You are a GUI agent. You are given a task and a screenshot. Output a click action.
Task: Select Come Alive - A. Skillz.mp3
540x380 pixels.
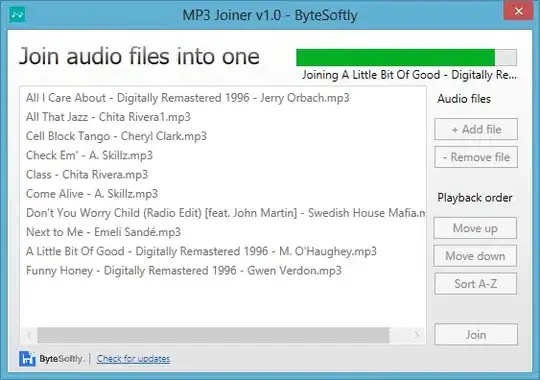tap(223, 194)
